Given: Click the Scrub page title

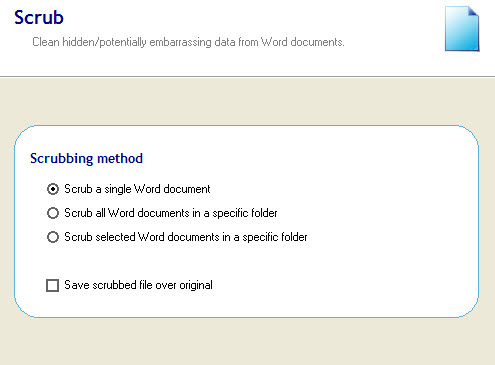Looking at the screenshot, I should [39, 17].
